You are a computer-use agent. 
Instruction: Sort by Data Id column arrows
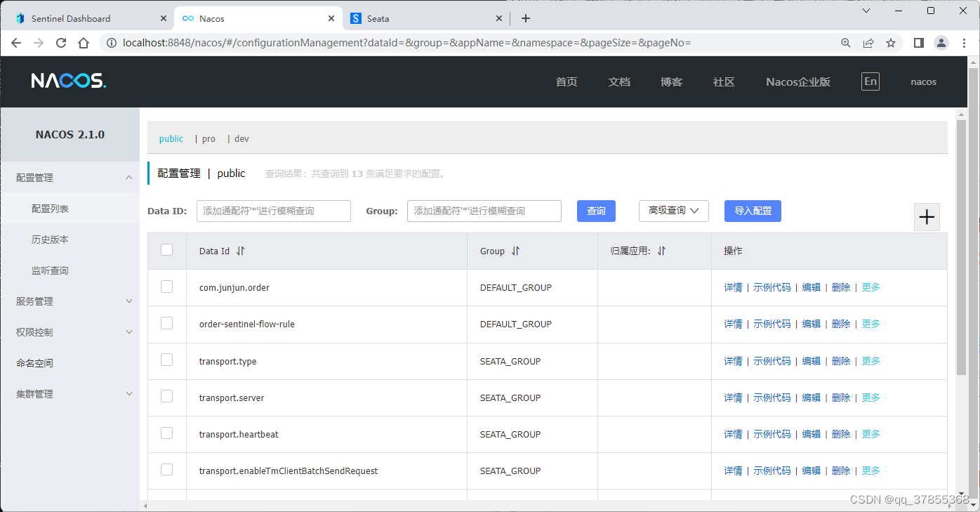(x=240, y=251)
